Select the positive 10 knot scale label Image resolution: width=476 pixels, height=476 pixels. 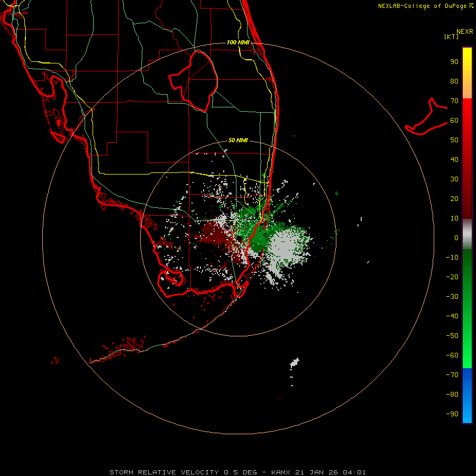pyautogui.click(x=454, y=218)
